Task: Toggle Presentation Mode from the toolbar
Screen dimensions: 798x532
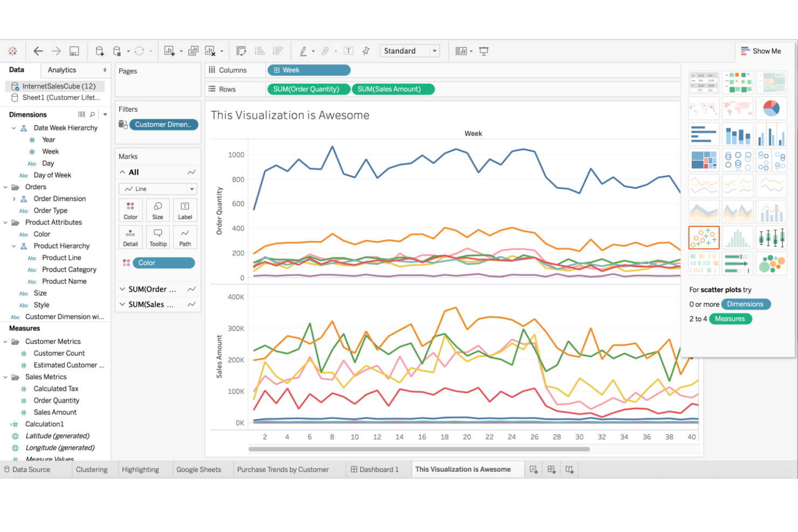Action: click(484, 51)
